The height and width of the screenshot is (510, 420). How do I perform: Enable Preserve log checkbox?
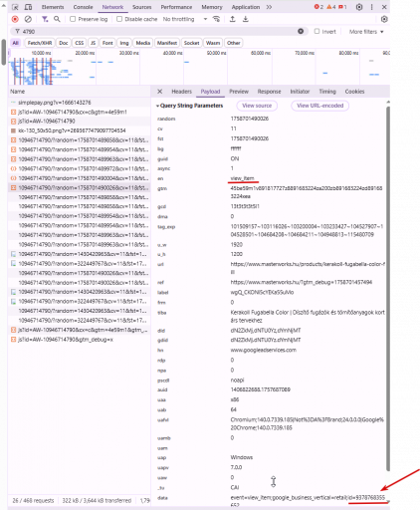click(73, 19)
